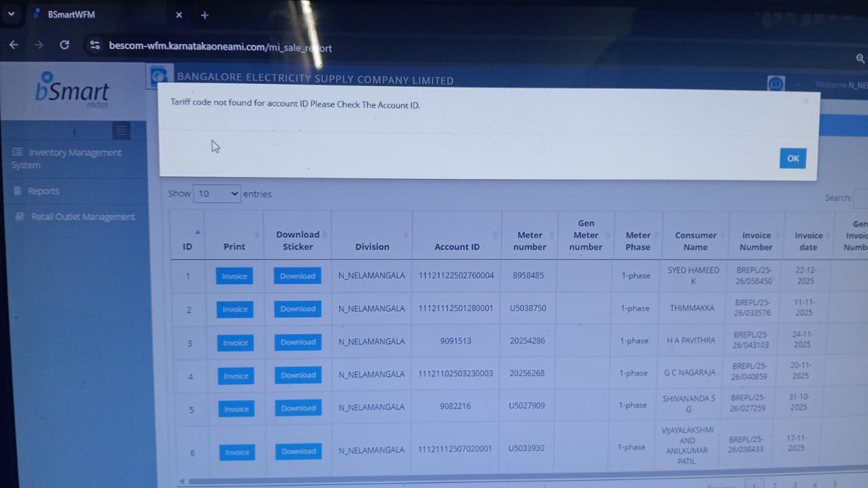Click invoice date 22-12-2025
The height and width of the screenshot is (488, 868).
806,274
